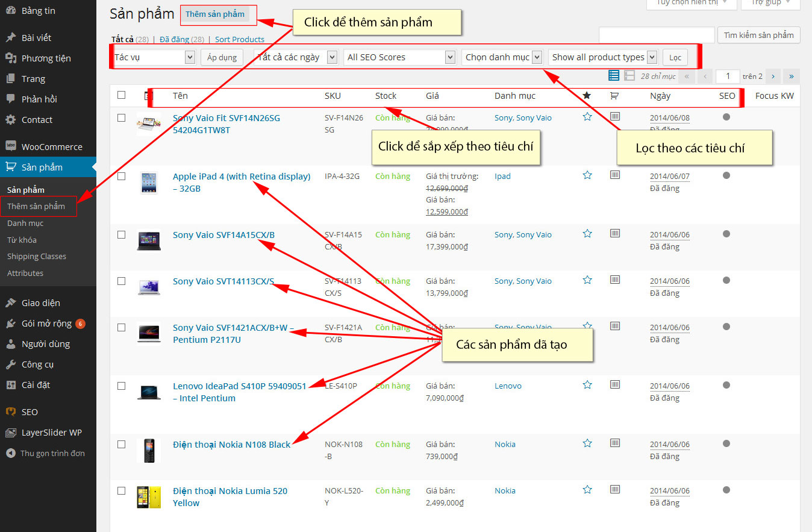This screenshot has width=812, height=532.
Task: Toggle featured star for Apple iPad 4 row
Action: point(587,175)
